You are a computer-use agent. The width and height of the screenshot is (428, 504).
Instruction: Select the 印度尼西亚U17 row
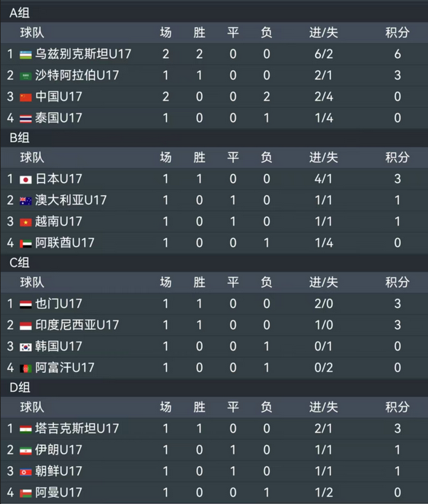click(214, 325)
